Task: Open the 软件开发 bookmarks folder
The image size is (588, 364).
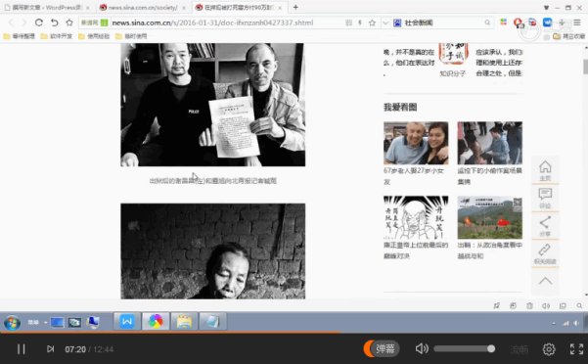Action: pos(56,36)
